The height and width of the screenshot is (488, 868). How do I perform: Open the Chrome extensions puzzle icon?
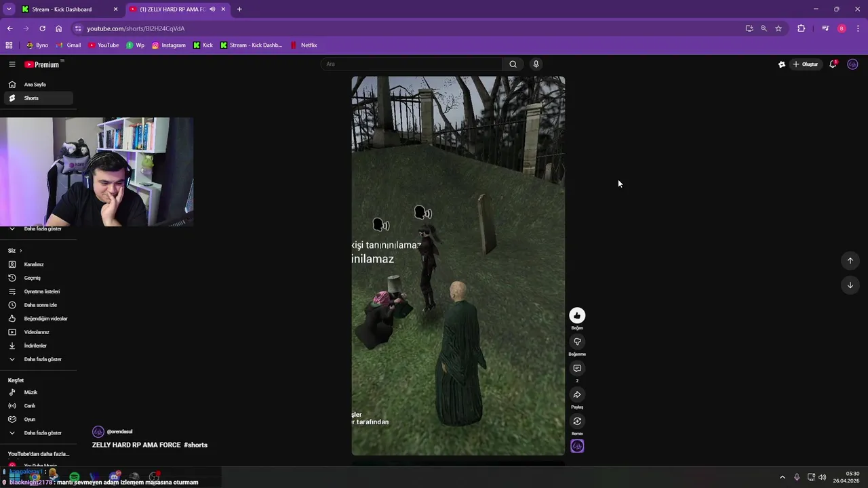pyautogui.click(x=802, y=28)
